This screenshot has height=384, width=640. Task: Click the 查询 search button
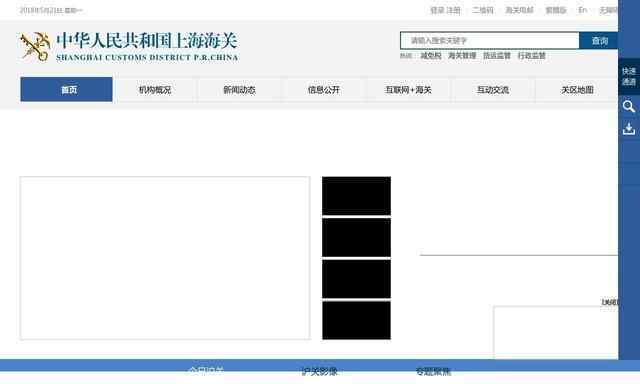point(599,40)
